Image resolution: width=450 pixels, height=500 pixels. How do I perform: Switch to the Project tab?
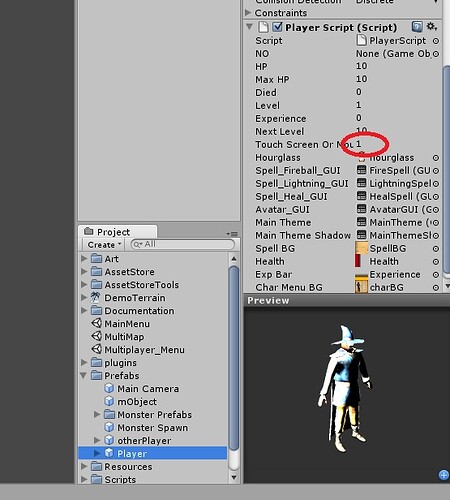pyautogui.click(x=117, y=232)
